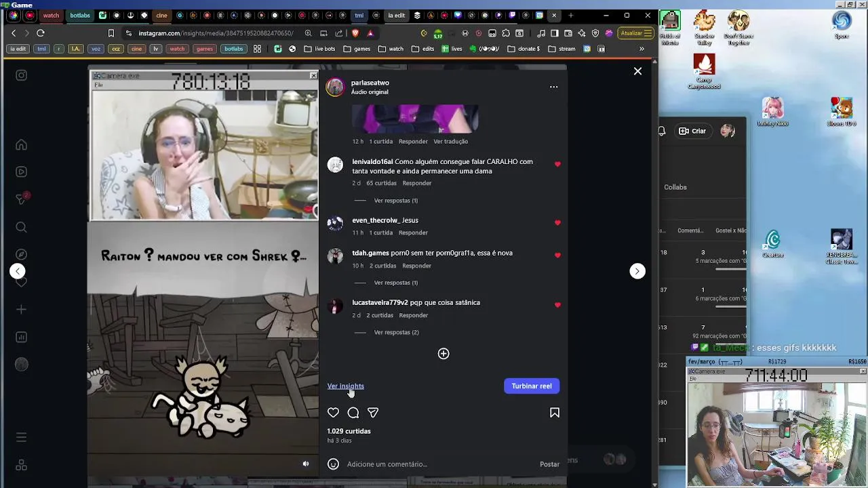Unlike lenivaldo16al's comment heart
Screen dimensions: 868x488
557,164
